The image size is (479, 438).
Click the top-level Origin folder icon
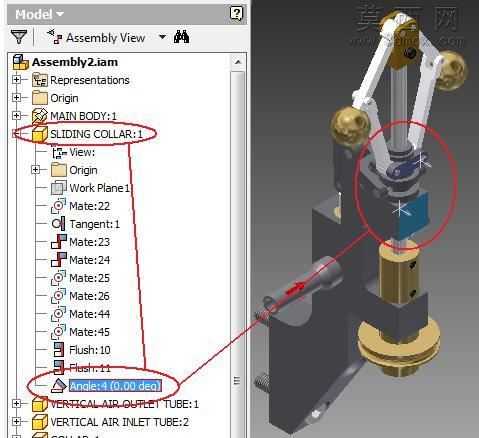tap(40, 98)
